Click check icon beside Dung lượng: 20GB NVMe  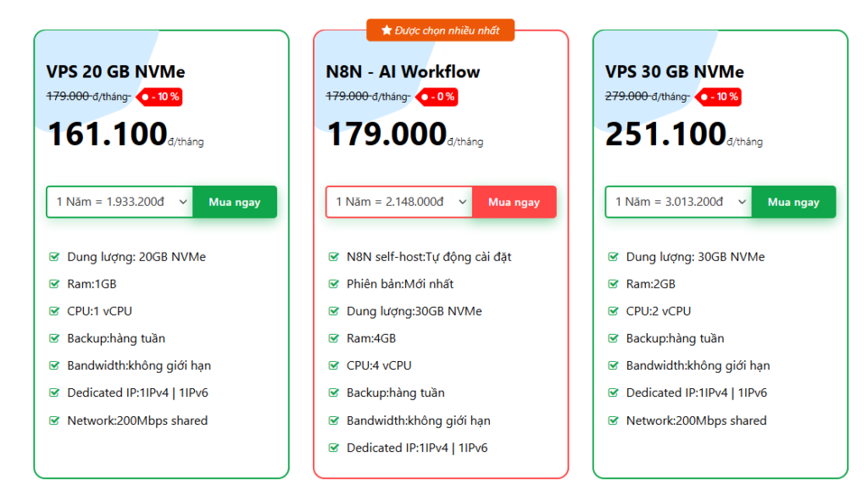(x=54, y=256)
